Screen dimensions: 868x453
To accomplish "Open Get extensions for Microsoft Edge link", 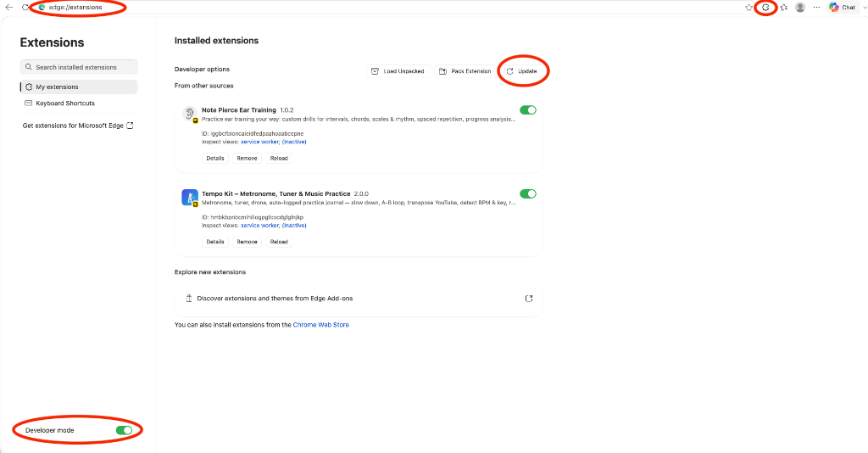I will tap(78, 126).
